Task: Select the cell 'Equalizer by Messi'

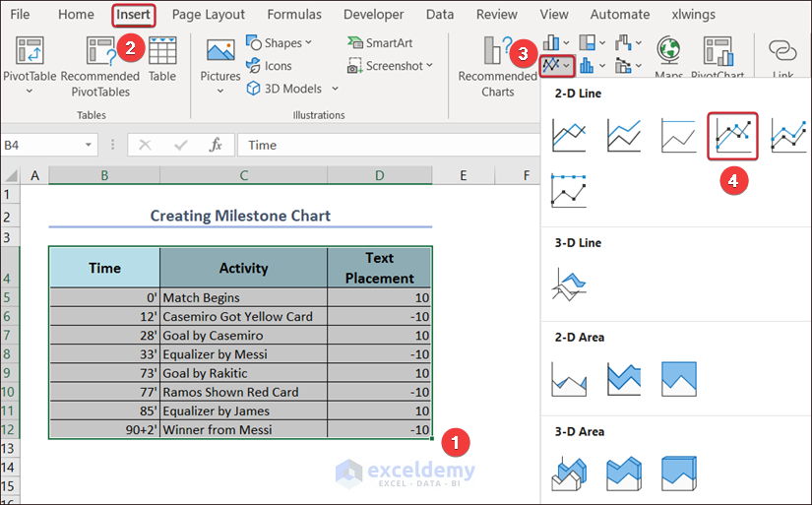Action: (244, 354)
